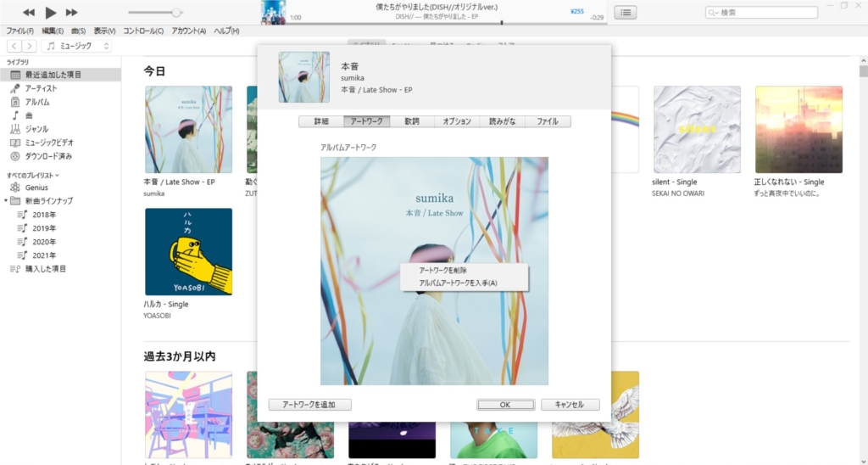
Task: Click the OK button
Action: tap(505, 405)
